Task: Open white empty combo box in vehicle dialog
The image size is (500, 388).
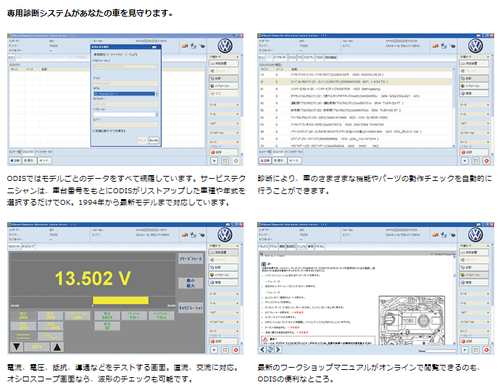Action: pos(126,114)
